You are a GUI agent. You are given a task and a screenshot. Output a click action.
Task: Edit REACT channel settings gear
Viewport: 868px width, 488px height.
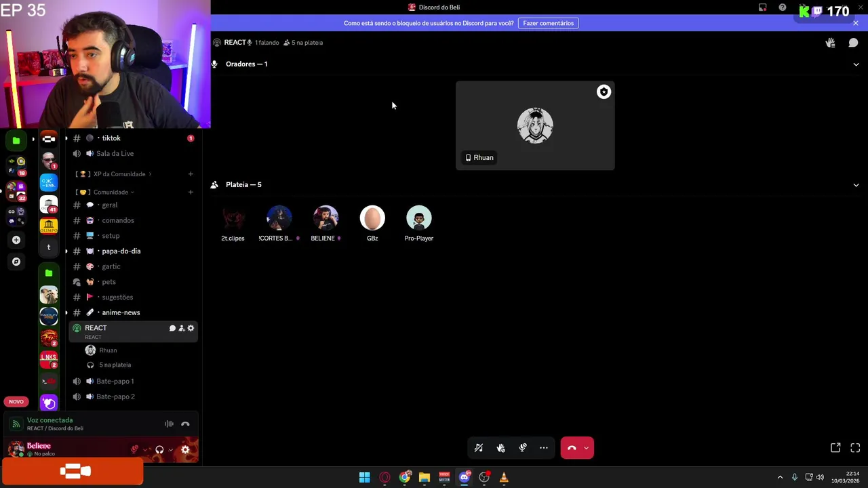(x=191, y=328)
